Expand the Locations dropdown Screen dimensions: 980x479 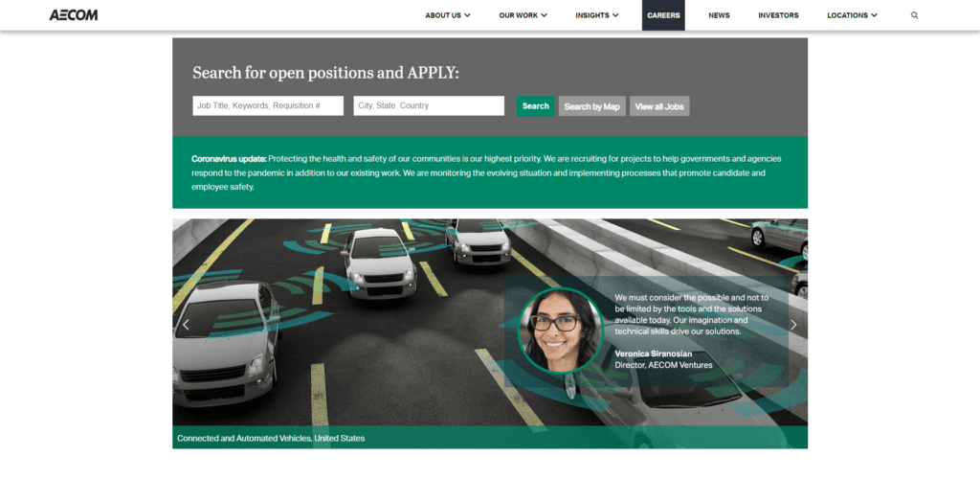pos(853,15)
